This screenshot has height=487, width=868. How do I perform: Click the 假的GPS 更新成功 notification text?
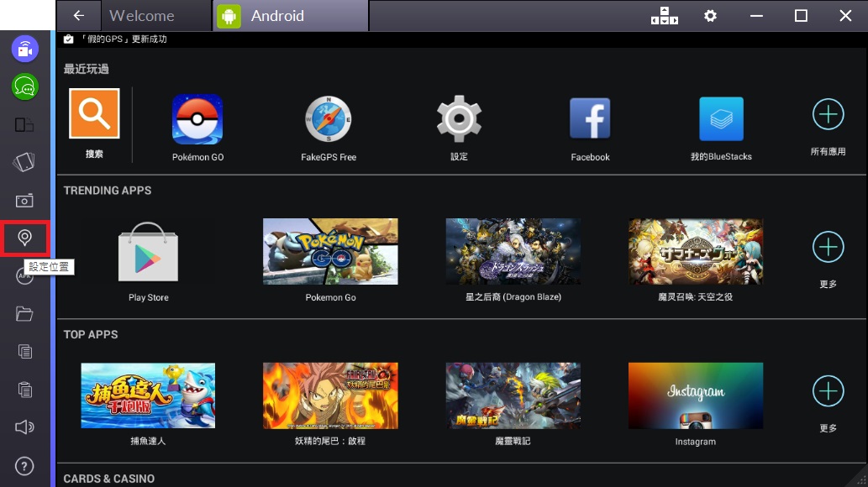click(124, 39)
